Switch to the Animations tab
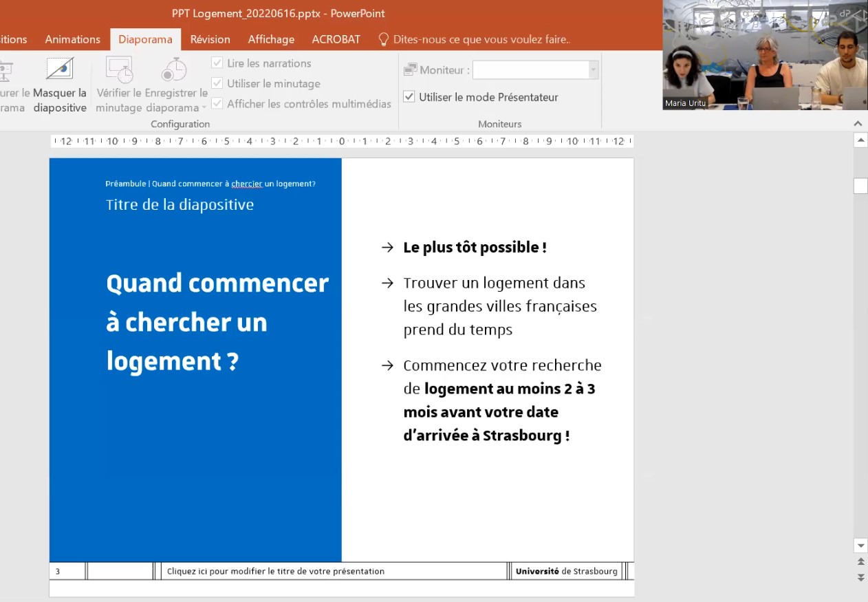The height and width of the screenshot is (602, 868). pyautogui.click(x=72, y=39)
